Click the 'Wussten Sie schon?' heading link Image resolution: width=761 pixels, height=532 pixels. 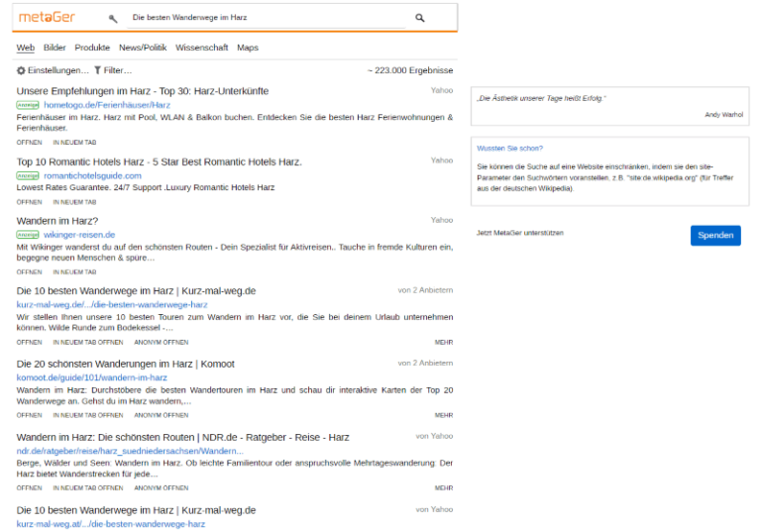pos(509,149)
